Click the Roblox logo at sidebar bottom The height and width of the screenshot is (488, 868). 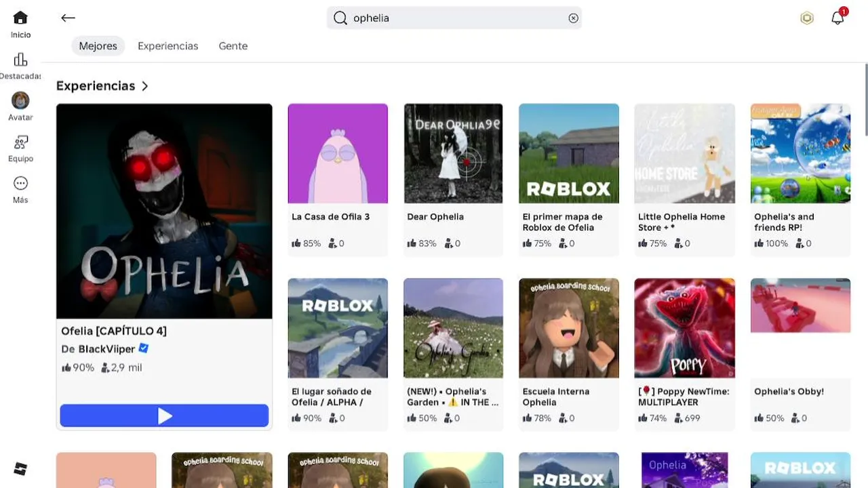pos(20,468)
